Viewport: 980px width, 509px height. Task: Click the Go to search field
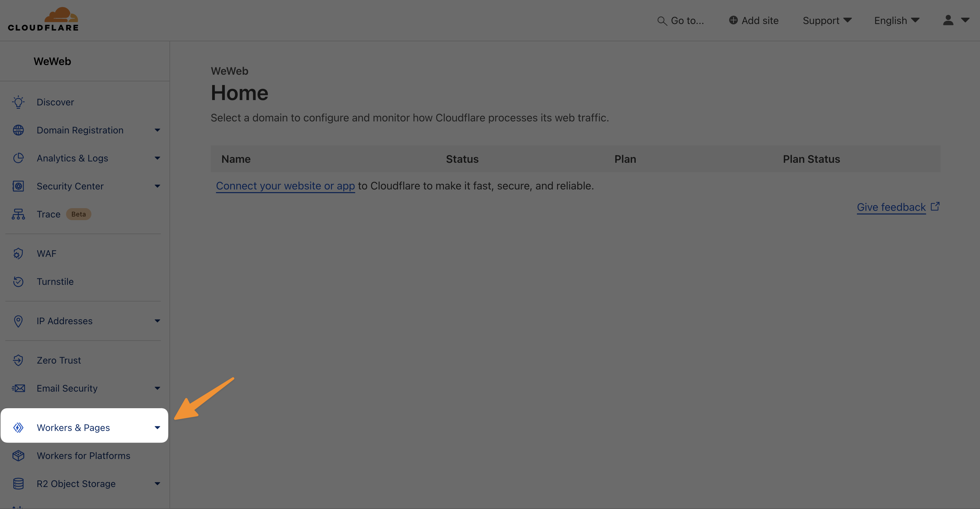tap(681, 20)
